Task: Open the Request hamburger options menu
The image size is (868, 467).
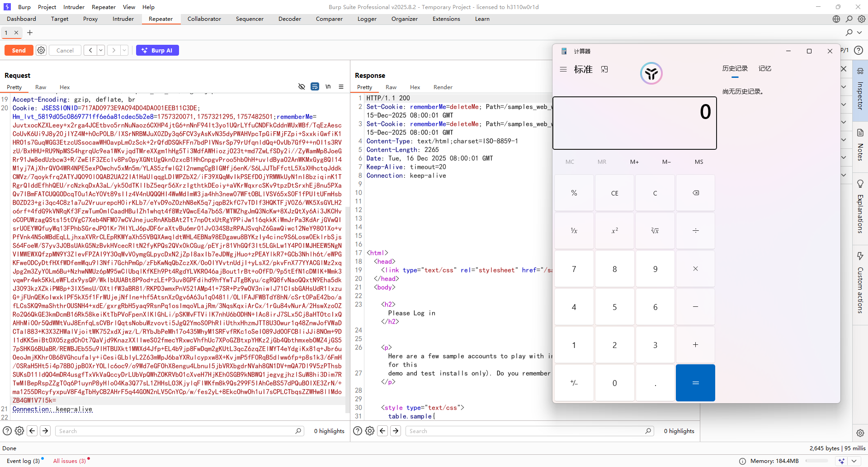Action: (x=341, y=87)
